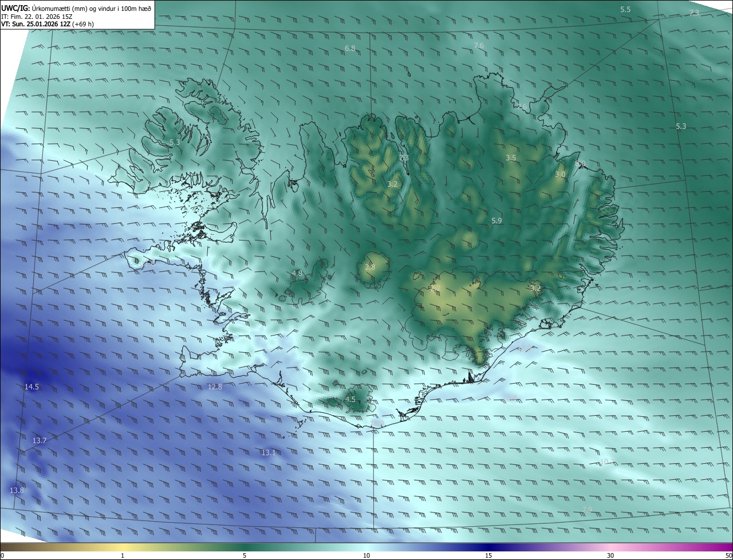Viewport: 733px width, 560px height.
Task: Select the 13.8 value label
Action: (x=17, y=490)
